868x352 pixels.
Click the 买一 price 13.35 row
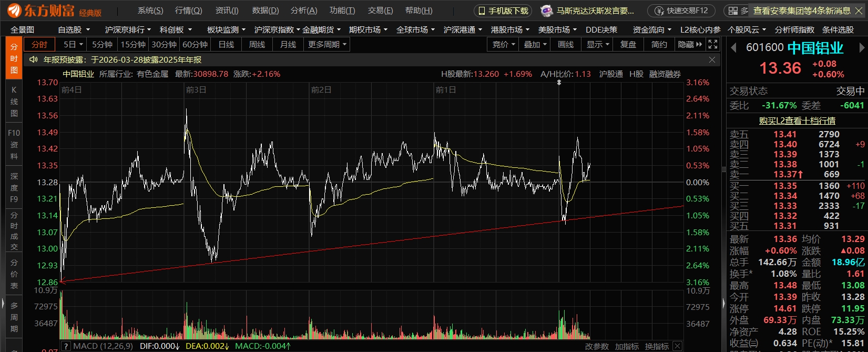pos(796,186)
